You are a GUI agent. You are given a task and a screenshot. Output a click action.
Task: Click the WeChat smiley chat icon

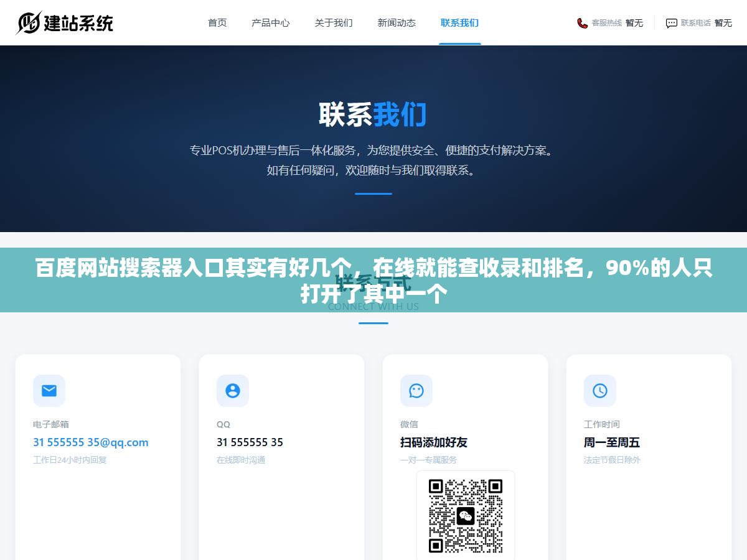point(416,391)
